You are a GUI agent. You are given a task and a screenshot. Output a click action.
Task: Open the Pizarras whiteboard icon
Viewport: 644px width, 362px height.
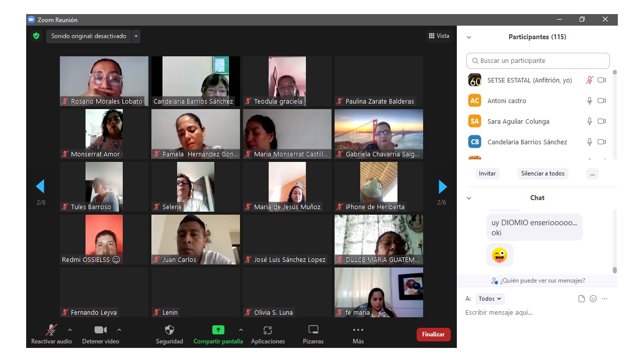tap(313, 330)
